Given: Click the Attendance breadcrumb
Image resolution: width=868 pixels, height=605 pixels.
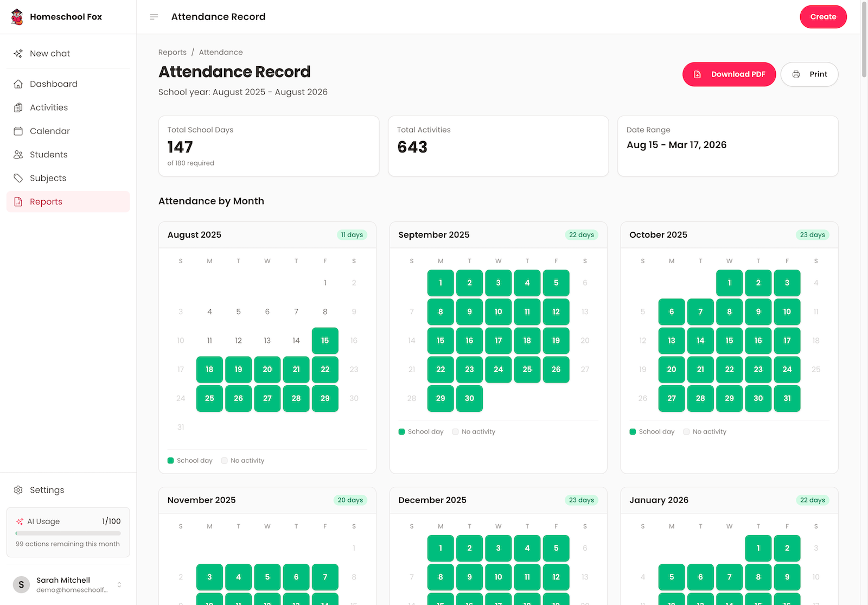Looking at the screenshot, I should point(221,52).
